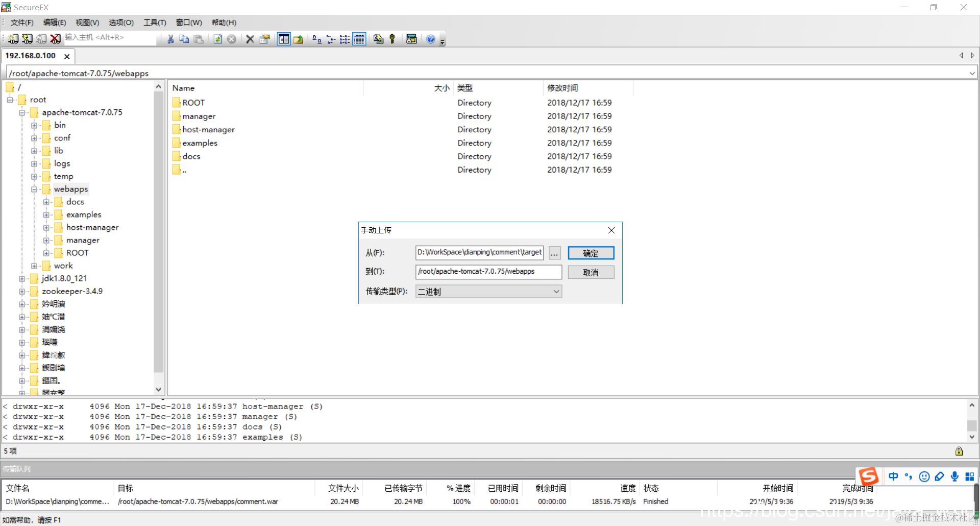Click the Synchronize toolbar icon
The image size is (980, 526).
(378, 39)
